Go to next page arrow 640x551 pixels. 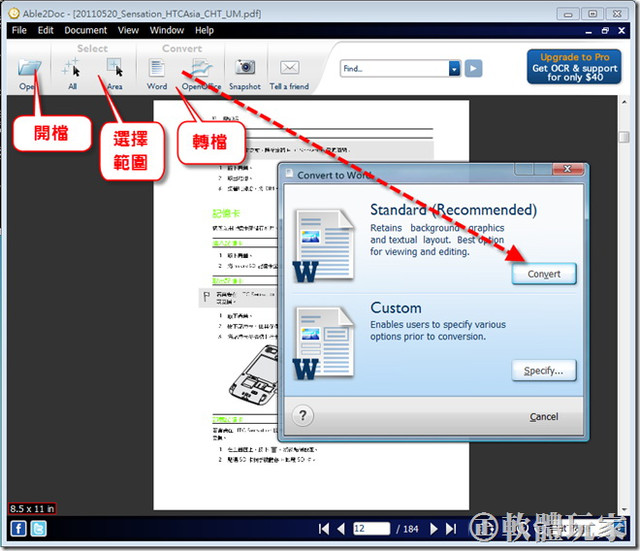click(434, 529)
